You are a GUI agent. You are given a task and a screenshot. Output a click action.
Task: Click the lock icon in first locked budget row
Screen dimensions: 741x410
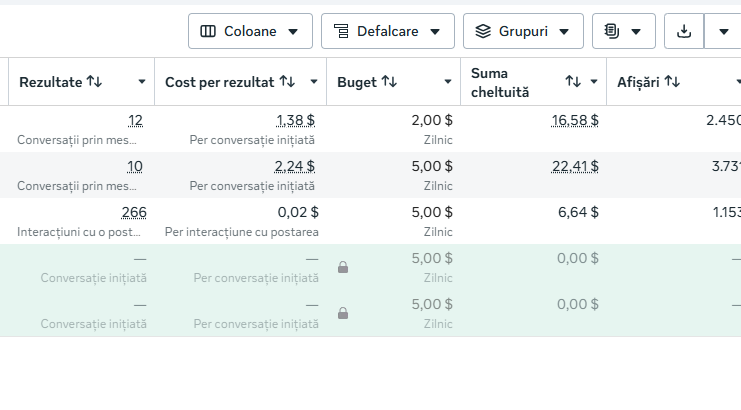[x=343, y=268]
